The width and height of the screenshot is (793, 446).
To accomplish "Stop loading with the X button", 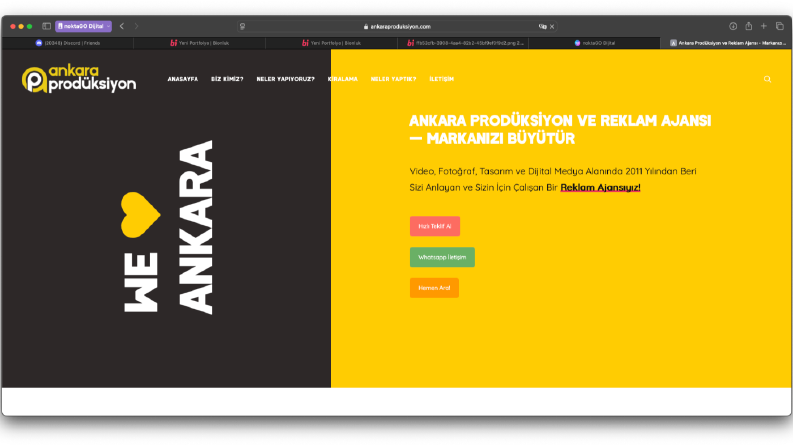I will 552,26.
